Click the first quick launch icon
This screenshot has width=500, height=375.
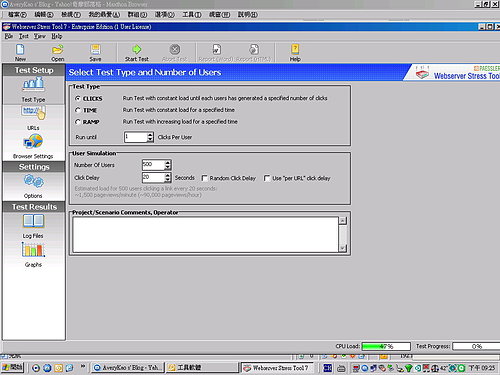tap(36, 368)
